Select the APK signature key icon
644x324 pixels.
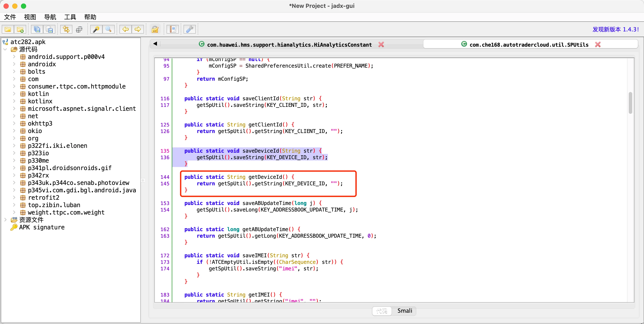[x=14, y=227]
